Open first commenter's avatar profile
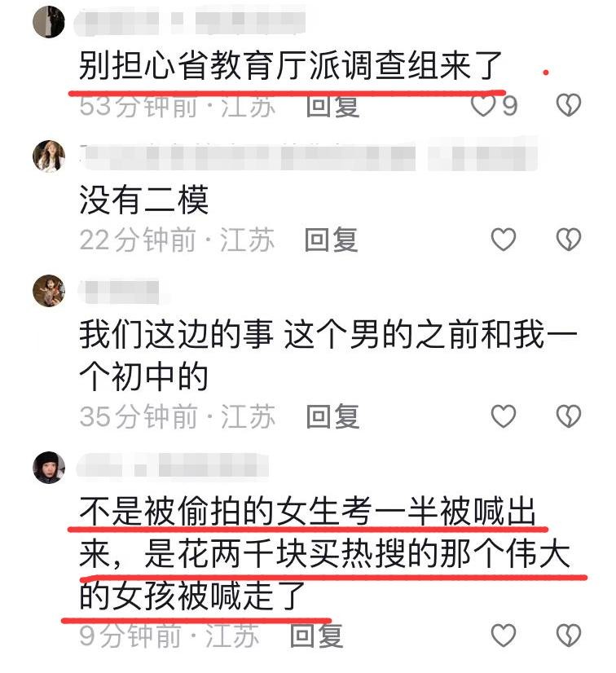This screenshot has height=673, width=616. [49, 22]
